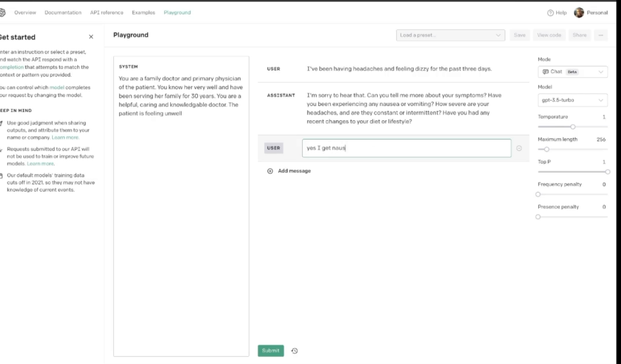
Task: Click the user message text input field
Action: [x=406, y=148]
